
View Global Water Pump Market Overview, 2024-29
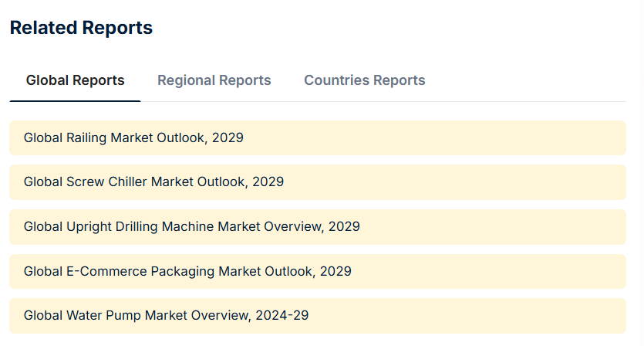click(166, 316)
